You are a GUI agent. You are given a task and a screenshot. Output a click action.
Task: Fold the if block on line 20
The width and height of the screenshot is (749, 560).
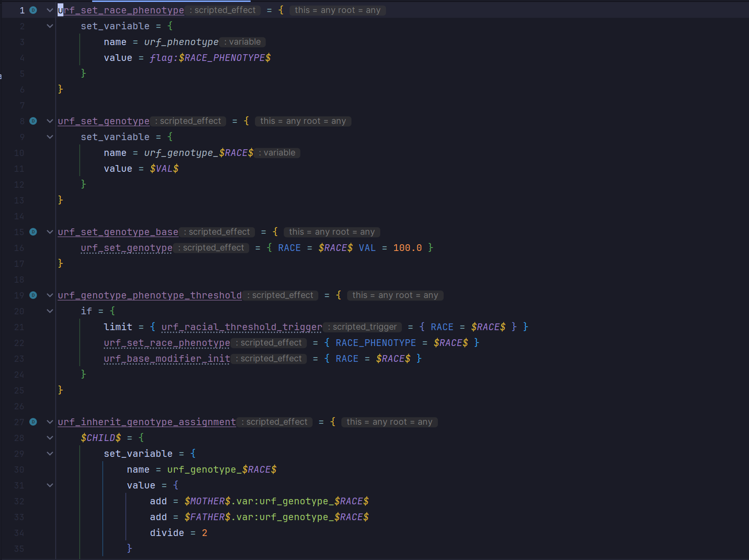click(50, 311)
